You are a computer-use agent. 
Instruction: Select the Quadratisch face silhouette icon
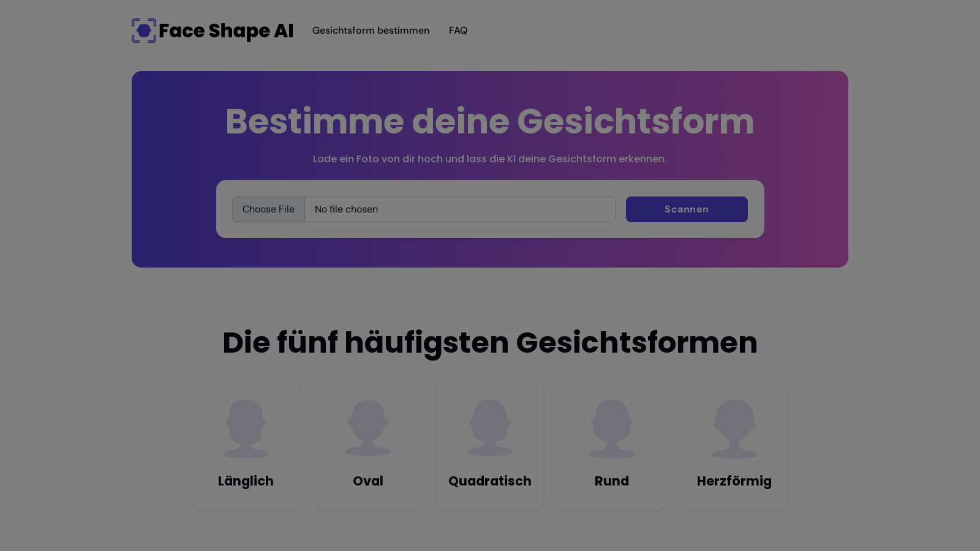(x=490, y=429)
